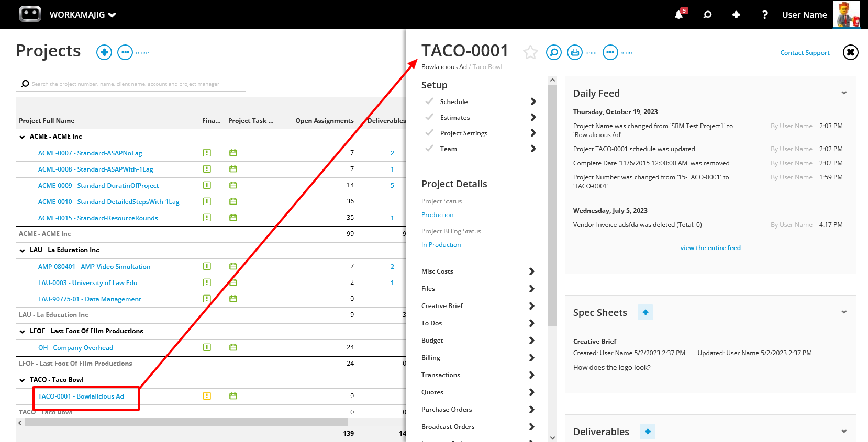868x442 pixels.
Task: Click search icon next to TACO-0001 title
Action: tap(554, 52)
